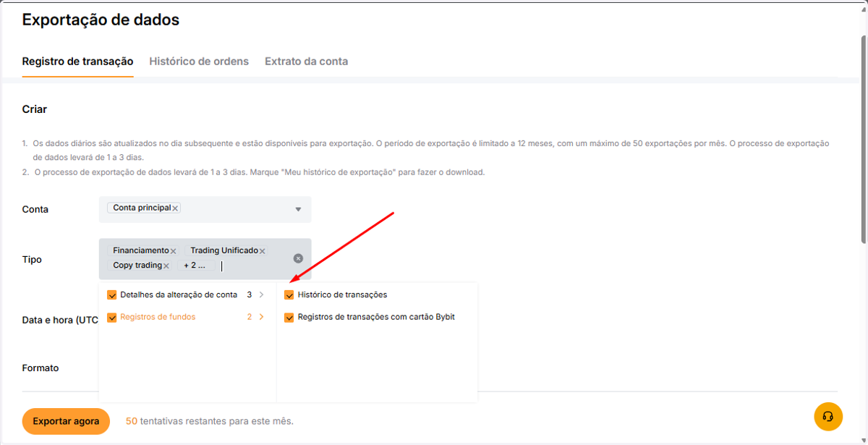Clear all selected types with circle X
The height and width of the screenshot is (445, 868).
(x=298, y=258)
